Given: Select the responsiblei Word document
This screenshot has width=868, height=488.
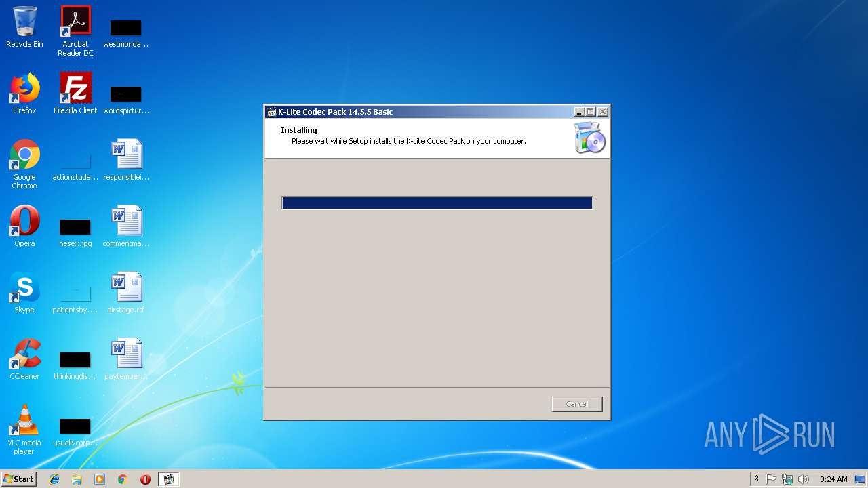Looking at the screenshot, I should [x=126, y=160].
